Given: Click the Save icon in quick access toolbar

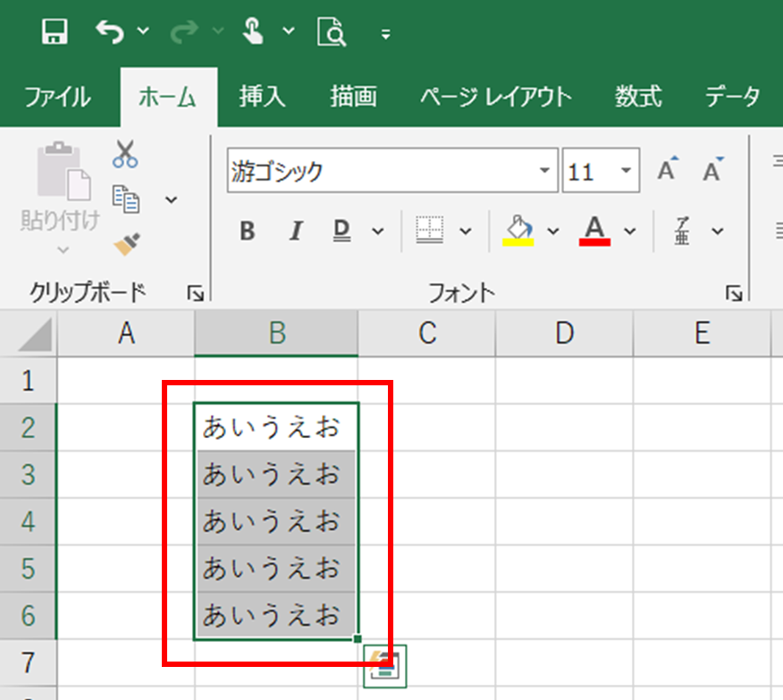Looking at the screenshot, I should [x=55, y=33].
